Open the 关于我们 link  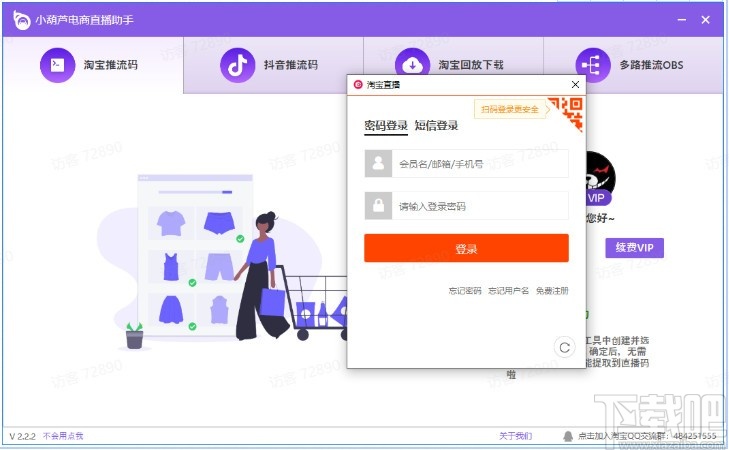pyautogui.click(x=515, y=436)
